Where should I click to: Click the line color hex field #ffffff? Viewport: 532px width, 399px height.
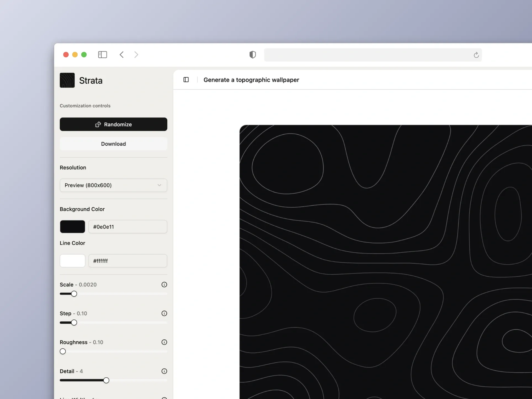tap(127, 261)
